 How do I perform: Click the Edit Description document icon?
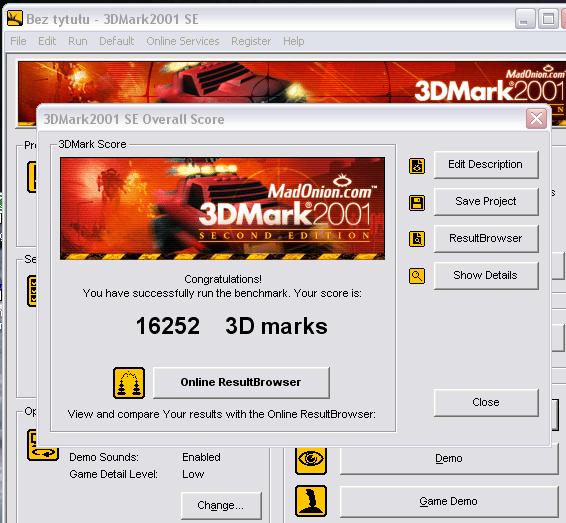coord(417,166)
